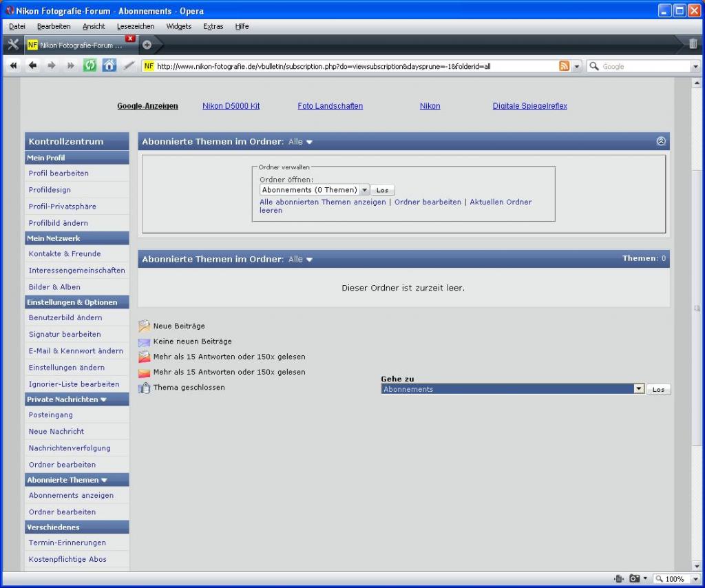Go to the home page icon
Viewport: 705px width, 588px height.
pyautogui.click(x=109, y=65)
